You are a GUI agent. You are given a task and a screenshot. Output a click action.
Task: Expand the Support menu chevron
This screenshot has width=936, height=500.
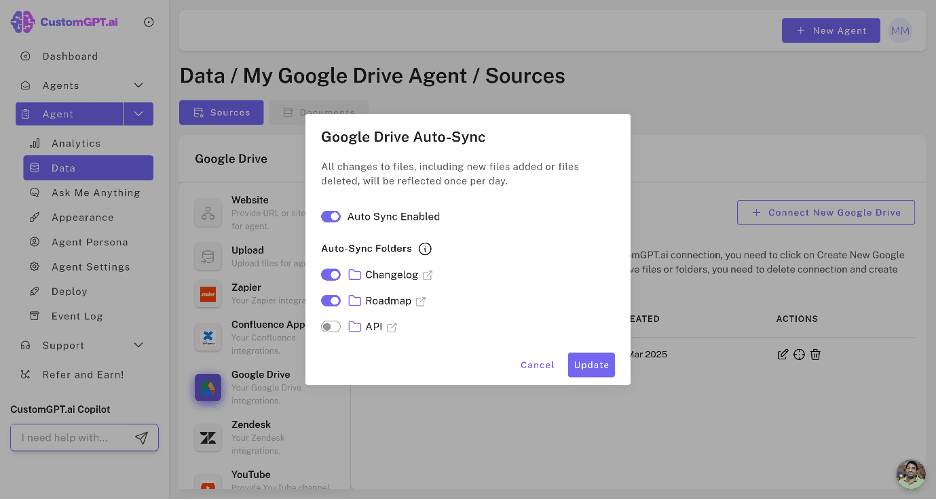(138, 346)
